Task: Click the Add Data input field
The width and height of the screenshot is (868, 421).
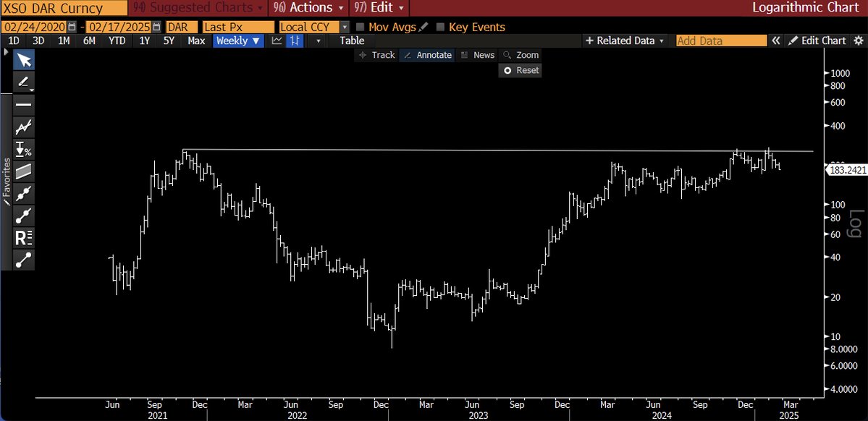Action: point(721,41)
